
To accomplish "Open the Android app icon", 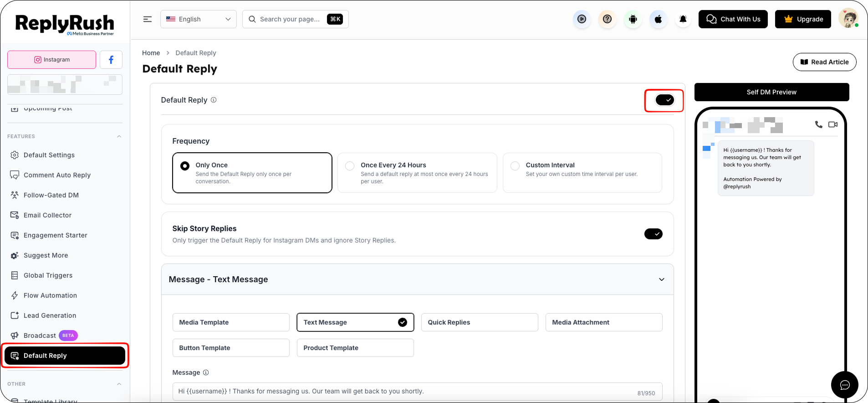I will 633,19.
